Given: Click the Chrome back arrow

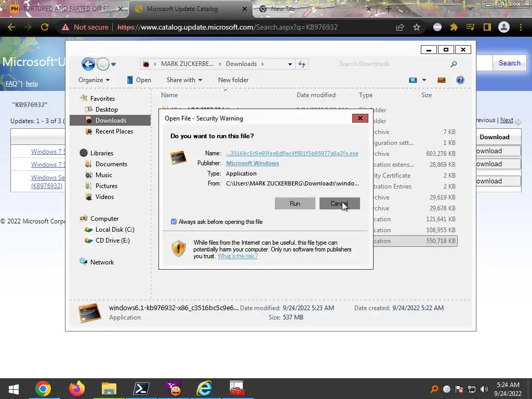Looking at the screenshot, I should 11,27.
